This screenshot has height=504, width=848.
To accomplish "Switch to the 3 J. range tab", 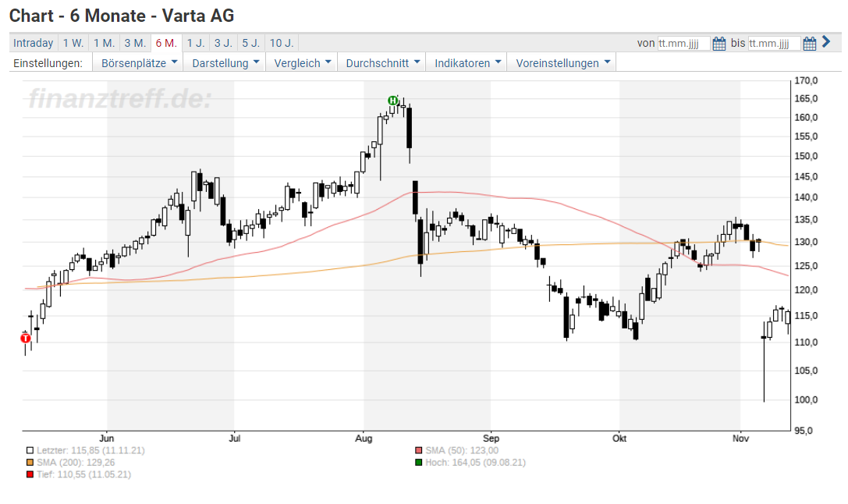I will pos(223,43).
